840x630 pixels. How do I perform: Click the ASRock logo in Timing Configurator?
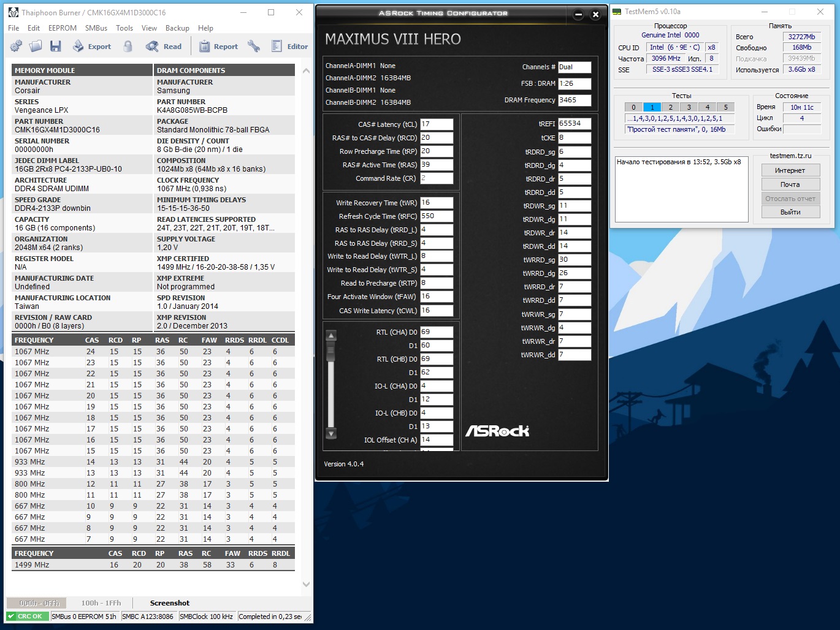click(x=497, y=431)
